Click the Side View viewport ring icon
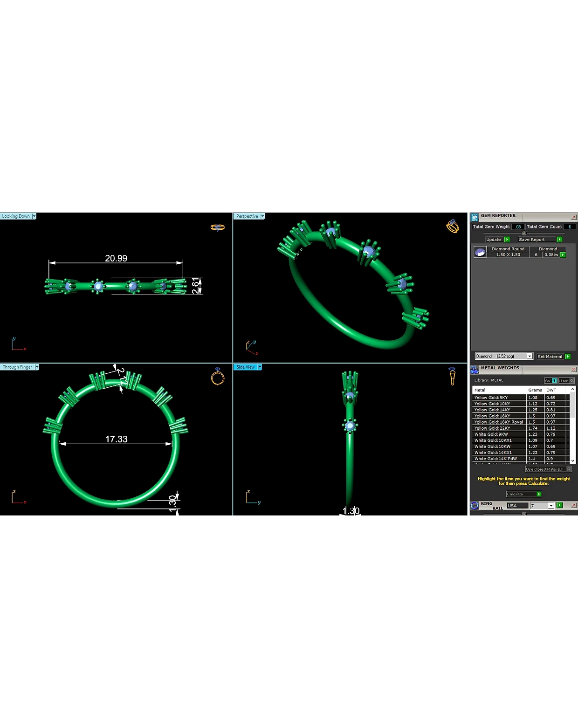The height and width of the screenshot is (728, 578). coord(452,376)
